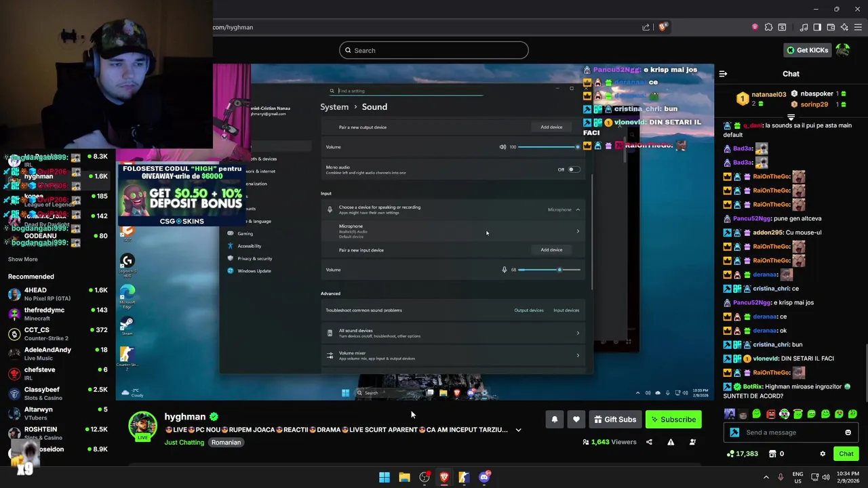Open Windows Start button on taskbar
The width and height of the screenshot is (868, 488).
(384, 477)
